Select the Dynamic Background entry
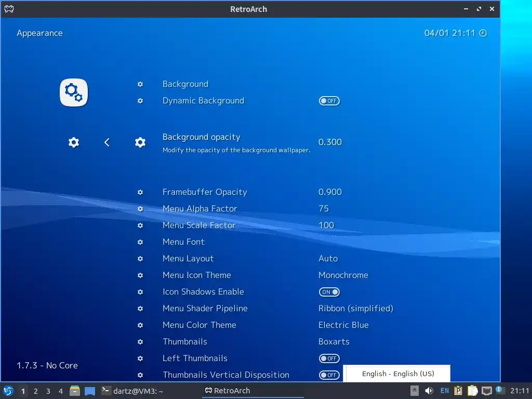The height and width of the screenshot is (399, 532). coord(203,101)
